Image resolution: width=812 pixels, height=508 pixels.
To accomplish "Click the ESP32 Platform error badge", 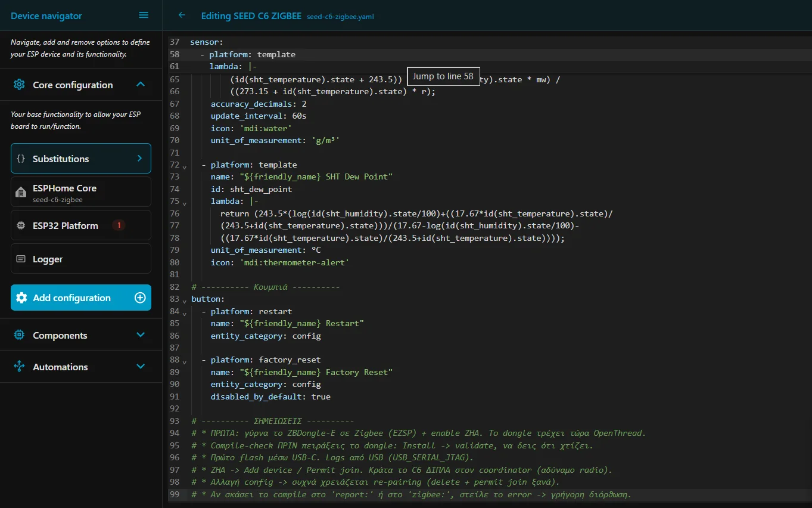I will [x=119, y=225].
